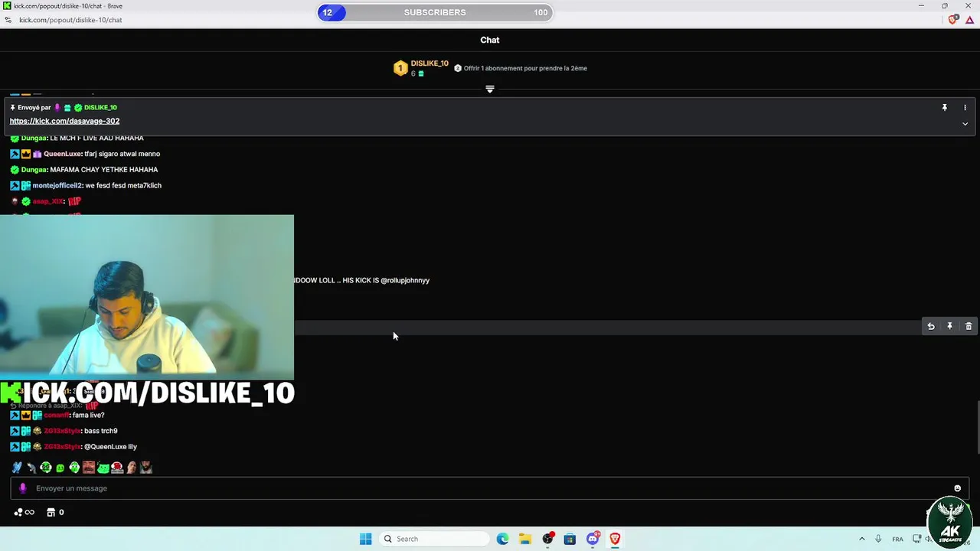Delete the hovered chat message

pyautogui.click(x=969, y=327)
